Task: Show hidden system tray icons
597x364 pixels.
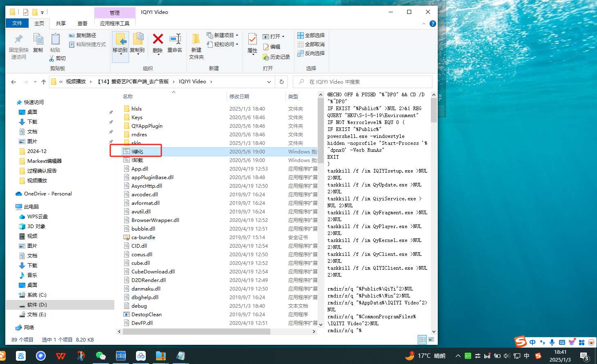Action: (458, 356)
